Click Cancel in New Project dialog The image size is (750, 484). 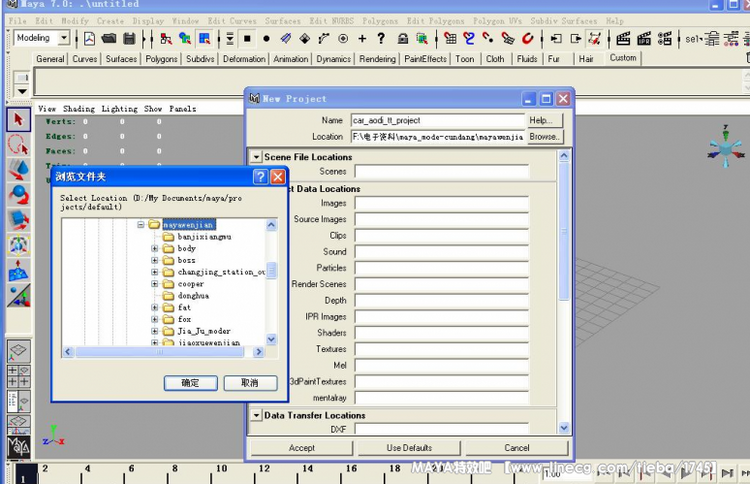pyautogui.click(x=517, y=448)
